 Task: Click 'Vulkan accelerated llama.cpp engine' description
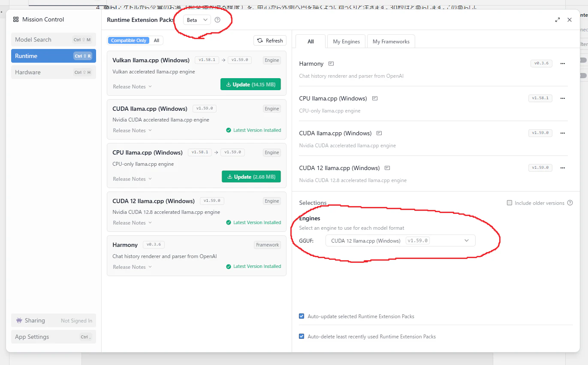click(x=154, y=72)
